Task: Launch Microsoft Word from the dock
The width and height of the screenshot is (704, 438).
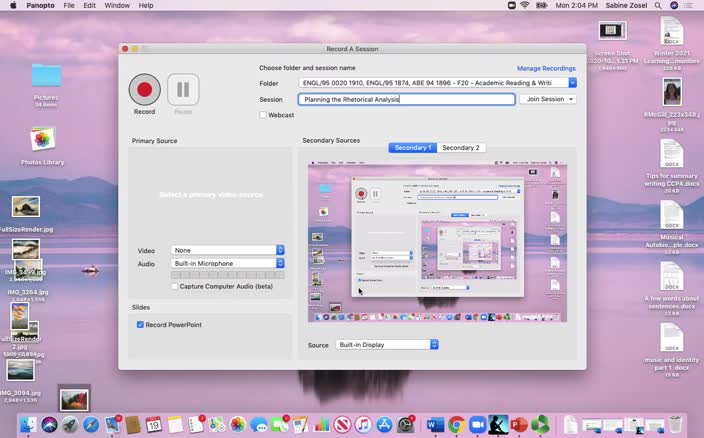Action: click(x=435, y=425)
